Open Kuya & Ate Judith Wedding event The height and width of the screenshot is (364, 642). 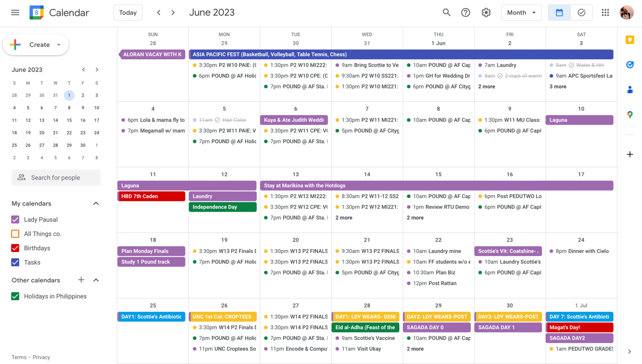294,120
